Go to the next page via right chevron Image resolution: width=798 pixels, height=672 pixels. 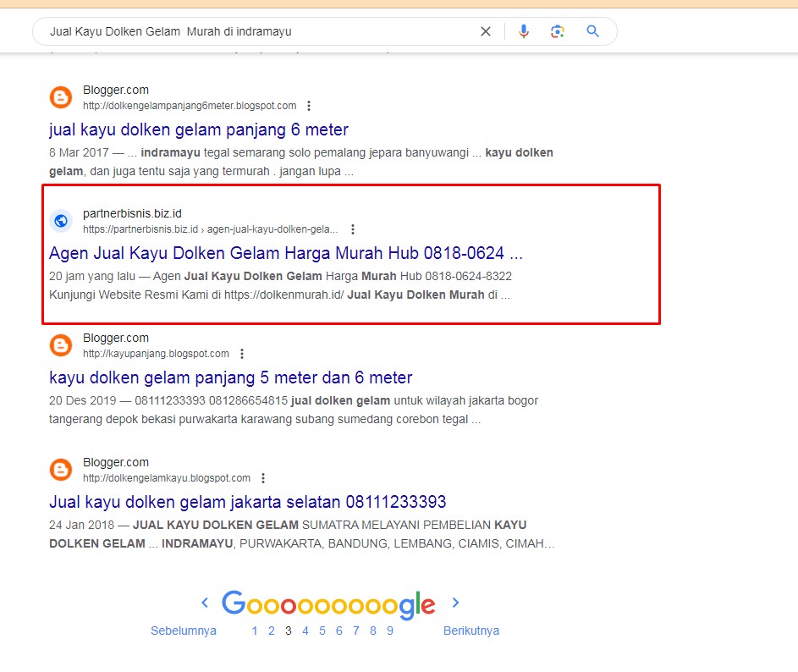(x=455, y=603)
